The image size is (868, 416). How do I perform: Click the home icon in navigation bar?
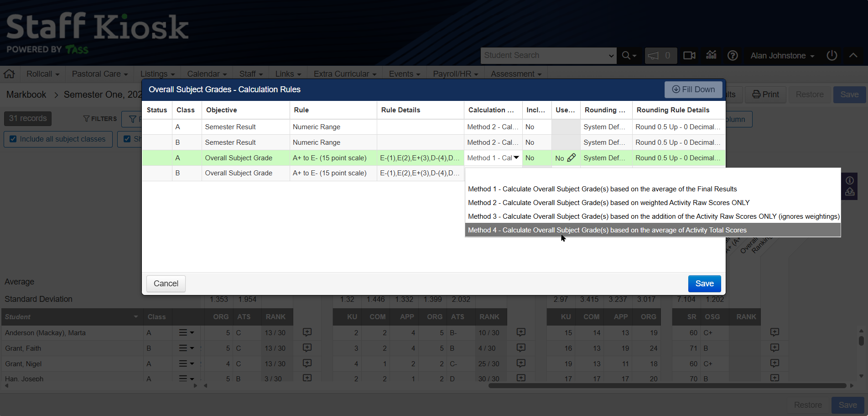9,74
